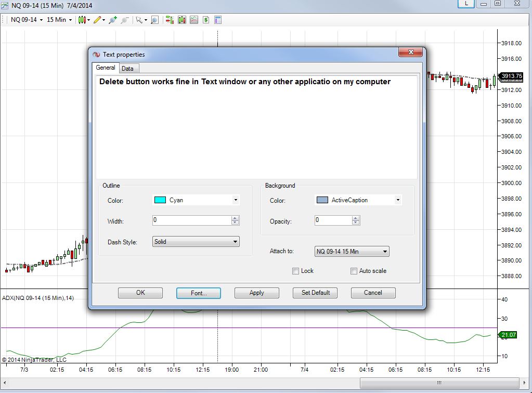Image resolution: width=532 pixels, height=393 pixels.
Task: Select the cursor pointer tool icon
Action: click(x=139, y=20)
